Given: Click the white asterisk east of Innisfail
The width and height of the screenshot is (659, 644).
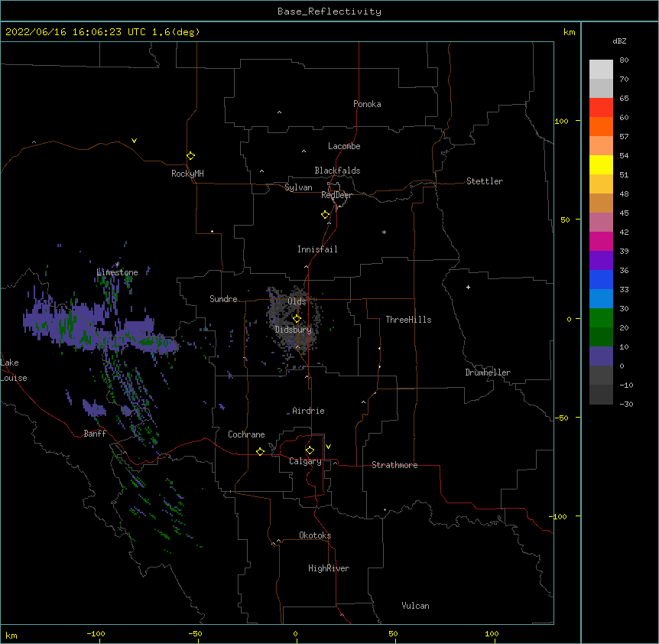Looking at the screenshot, I should [384, 232].
